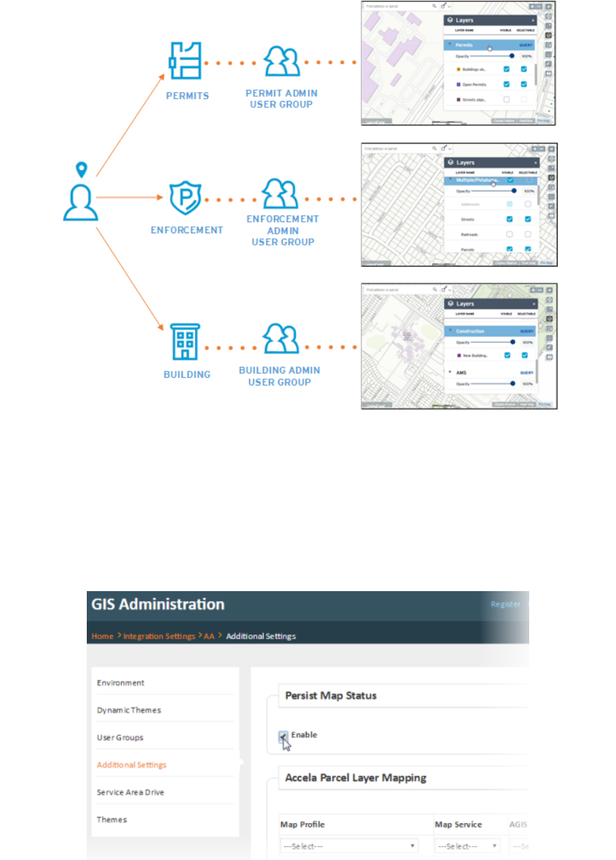Toggle Buildings layer Selectable checkbox
Viewport: 616px width, 860px height.
(524, 69)
